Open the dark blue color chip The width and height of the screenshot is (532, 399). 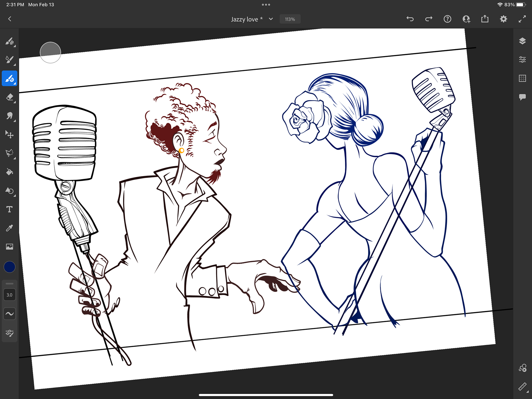click(x=9, y=267)
